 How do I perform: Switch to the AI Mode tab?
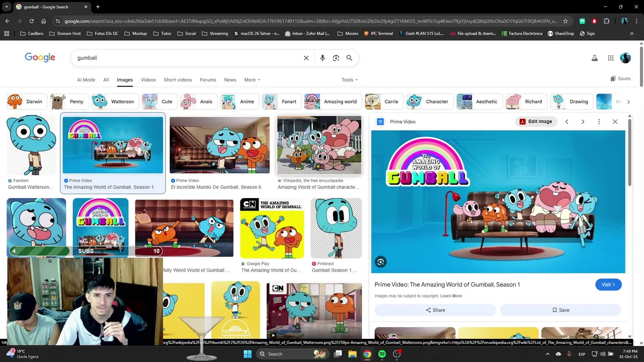pos(86,80)
